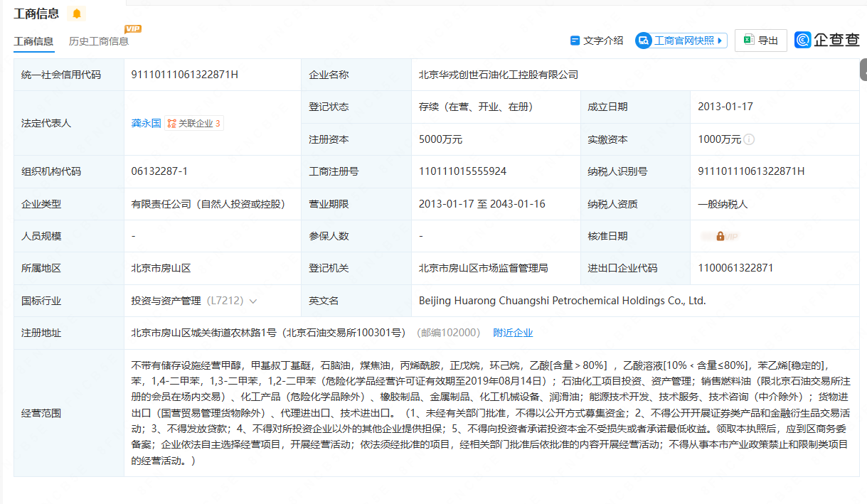This screenshot has height=504, width=867.
Task: Click the 国标行业 label
Action: (41, 301)
